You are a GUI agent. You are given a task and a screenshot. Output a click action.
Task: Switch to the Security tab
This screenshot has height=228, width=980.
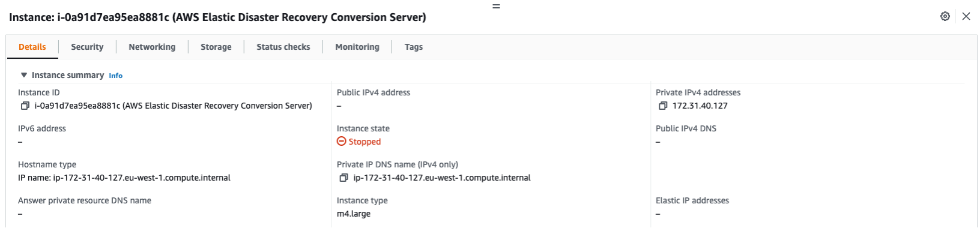click(x=87, y=47)
